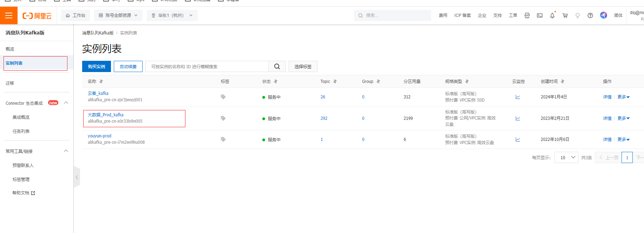
Task: Open the youyun-prod instance link
Action: [99, 136]
